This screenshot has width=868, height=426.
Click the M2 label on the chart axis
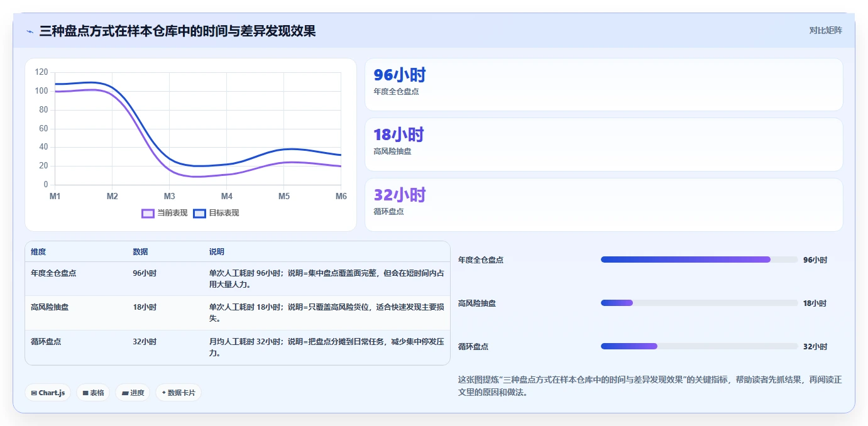113,197
